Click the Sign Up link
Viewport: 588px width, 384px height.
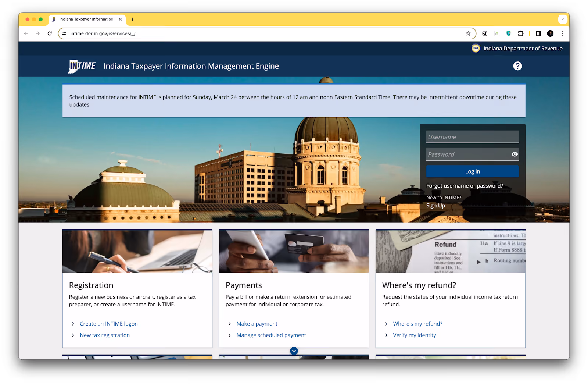435,206
